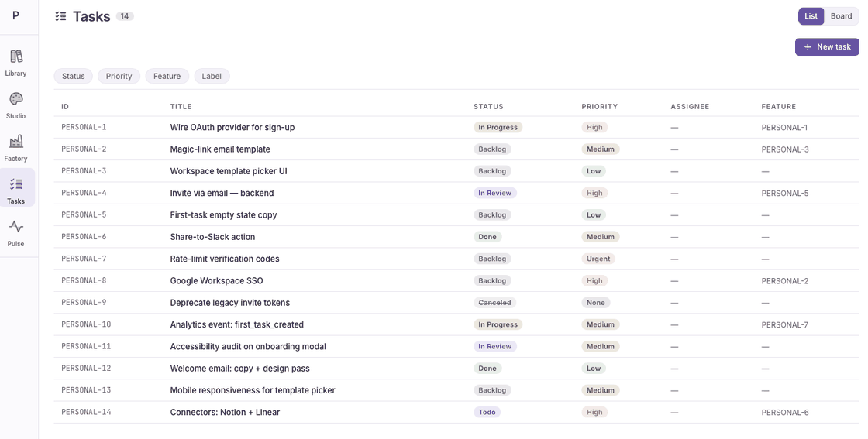The image size is (868, 439).
Task: Click In Review status of Accessibility audit
Action: click(x=495, y=347)
